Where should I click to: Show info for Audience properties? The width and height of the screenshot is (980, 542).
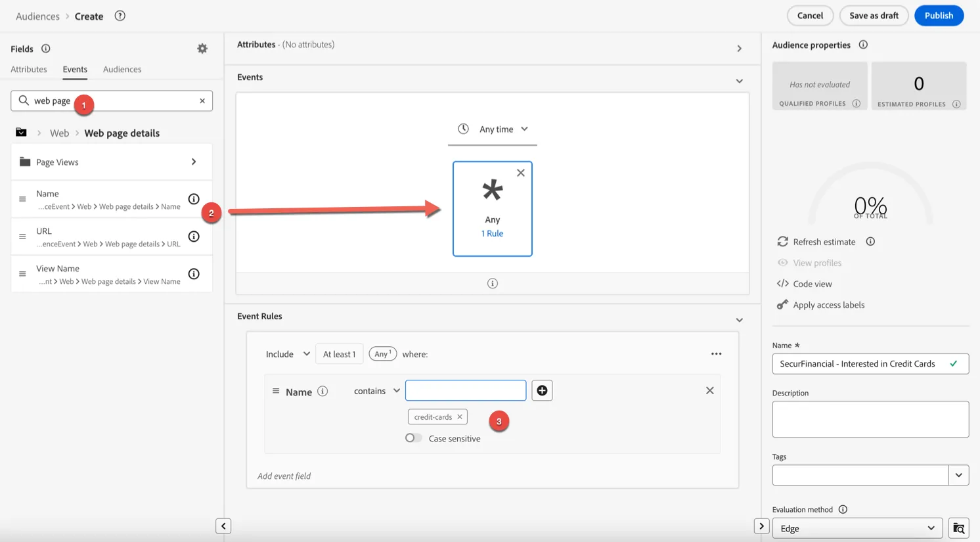pyautogui.click(x=863, y=45)
